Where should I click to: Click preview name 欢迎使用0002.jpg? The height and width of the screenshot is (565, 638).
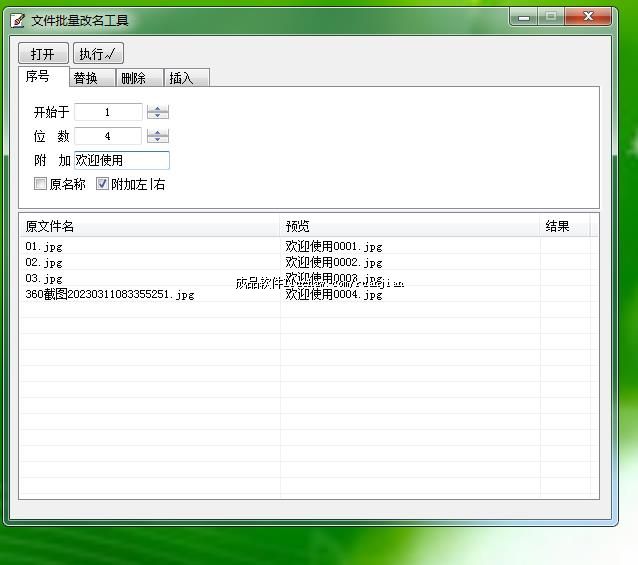(334, 262)
